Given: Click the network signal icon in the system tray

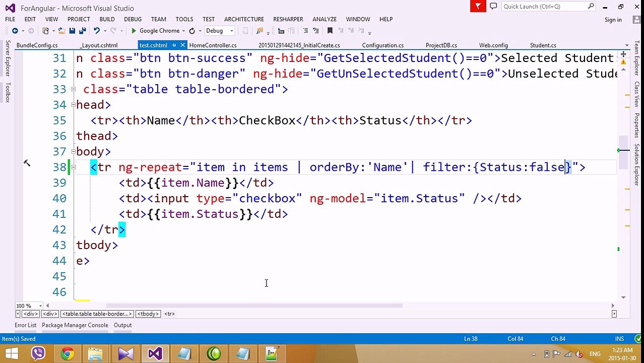Looking at the screenshot, I should (x=568, y=354).
